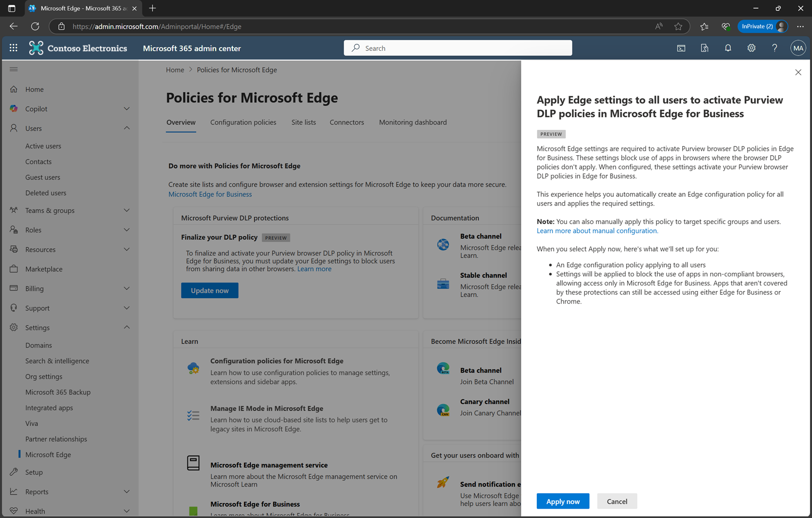The width and height of the screenshot is (812, 518).
Task: Switch to the Site lists tab
Action: pyautogui.click(x=304, y=123)
